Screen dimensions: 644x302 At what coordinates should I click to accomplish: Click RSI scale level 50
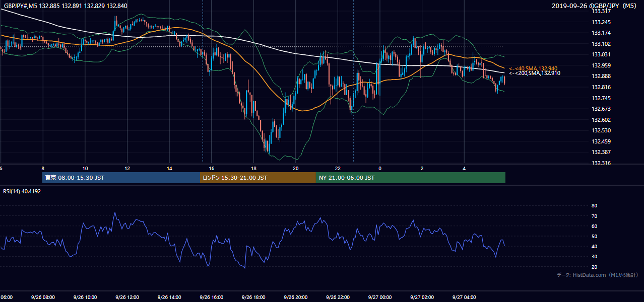(x=595, y=236)
